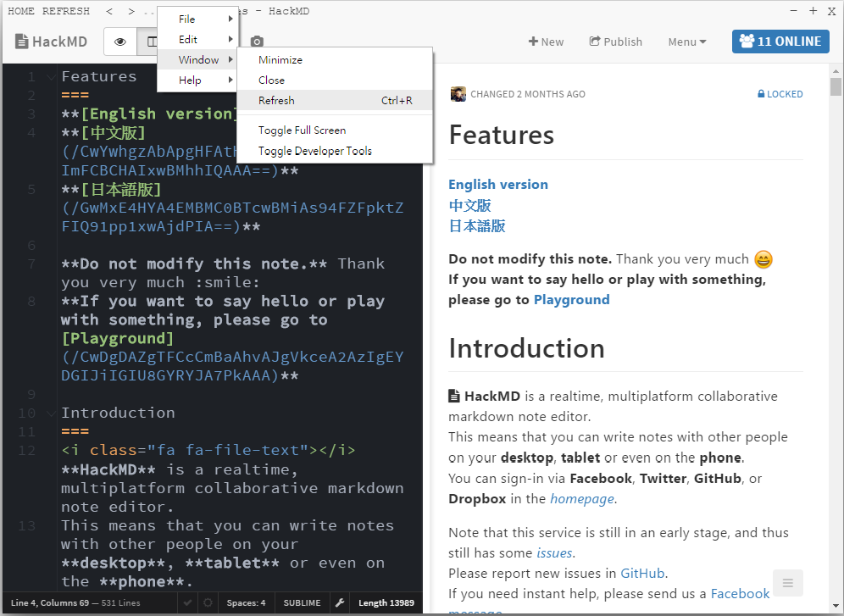Open the Help submenu

(x=197, y=80)
